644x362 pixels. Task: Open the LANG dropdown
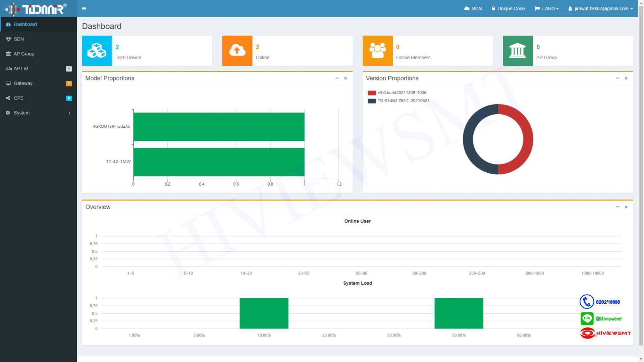[x=547, y=8]
